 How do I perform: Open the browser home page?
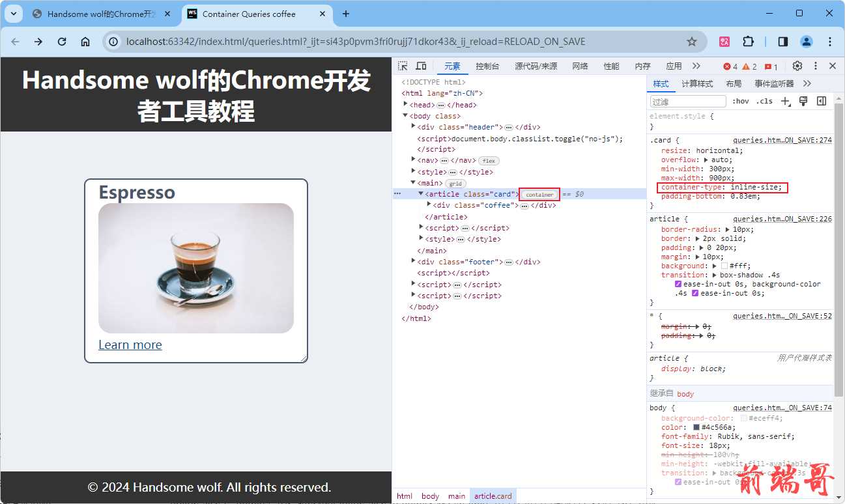click(x=85, y=42)
